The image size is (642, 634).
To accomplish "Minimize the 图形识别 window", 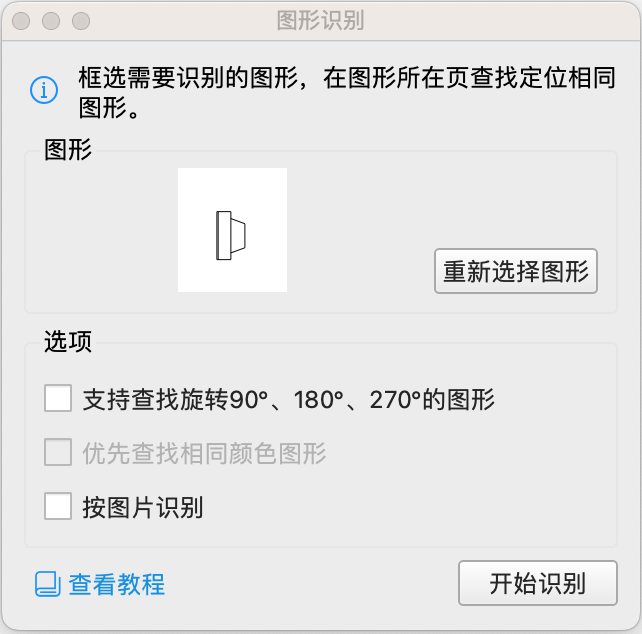I will pyautogui.click(x=52, y=20).
